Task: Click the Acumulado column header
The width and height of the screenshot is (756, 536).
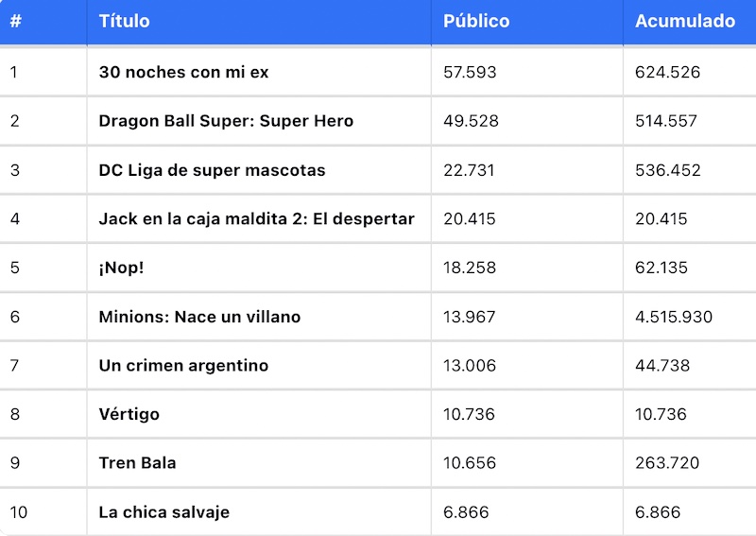Action: coord(685,21)
